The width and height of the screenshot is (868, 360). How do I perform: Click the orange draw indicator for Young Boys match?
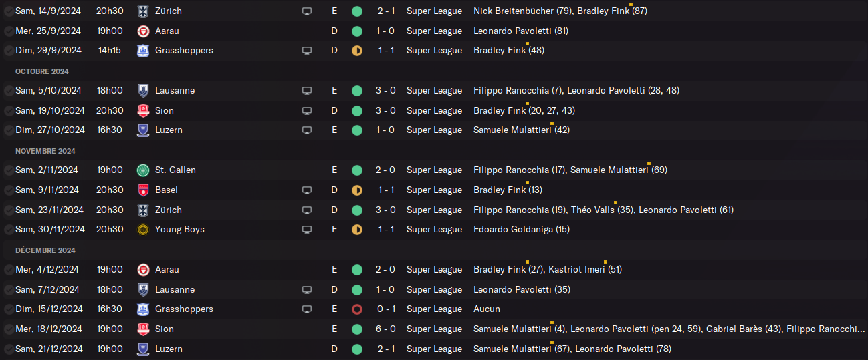pyautogui.click(x=357, y=230)
